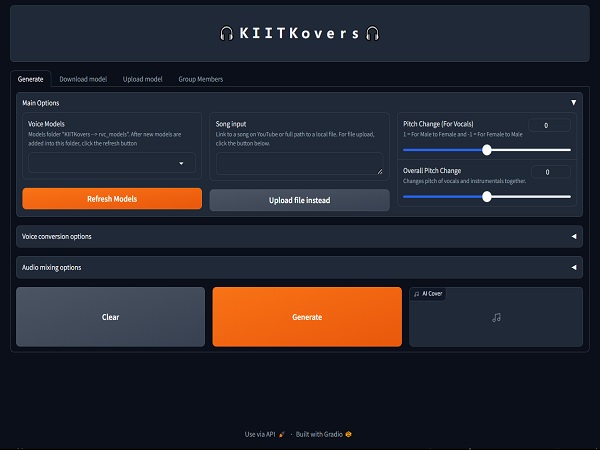600x450 pixels.
Task: Click the orange Generate button
Action: click(x=307, y=317)
